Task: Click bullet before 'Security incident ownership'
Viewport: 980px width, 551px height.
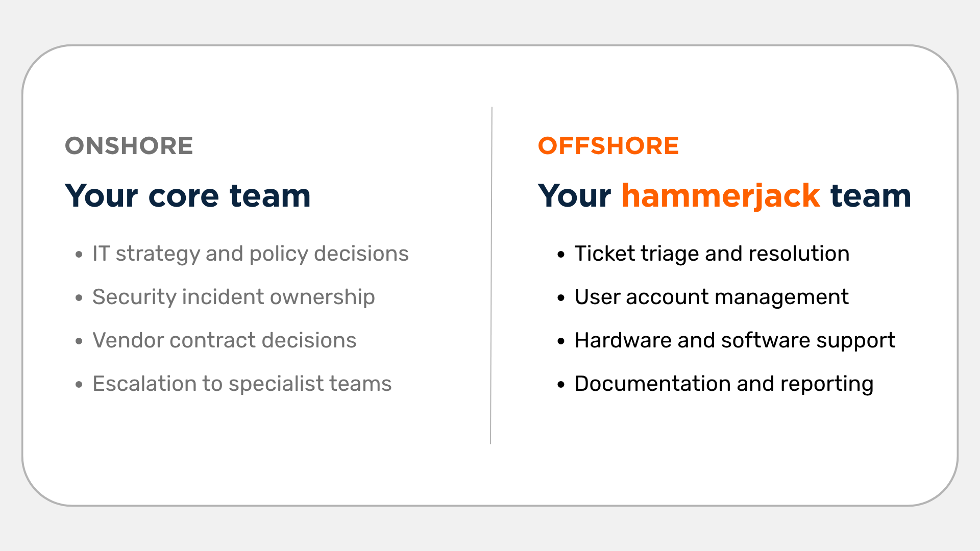Action: point(79,297)
